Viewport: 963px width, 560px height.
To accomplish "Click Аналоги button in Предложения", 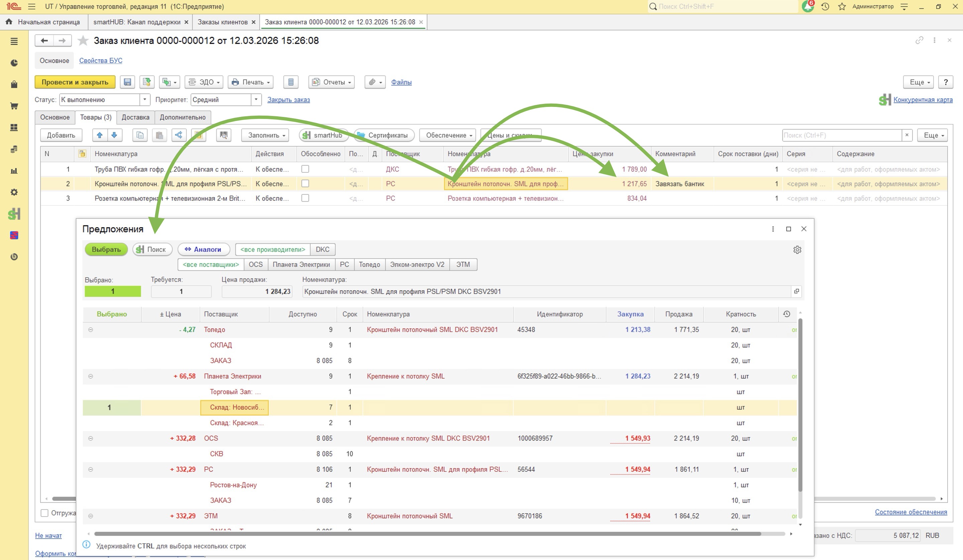I will point(203,250).
